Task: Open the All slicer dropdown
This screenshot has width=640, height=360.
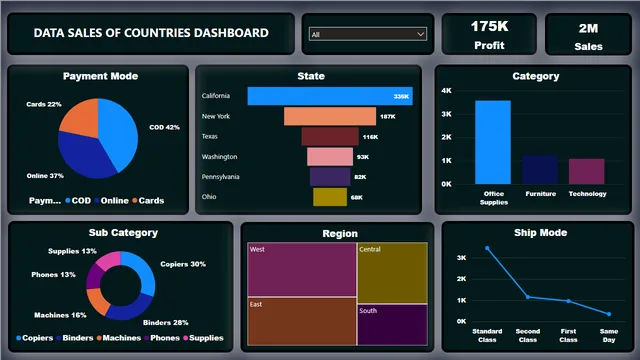Action: click(x=368, y=34)
